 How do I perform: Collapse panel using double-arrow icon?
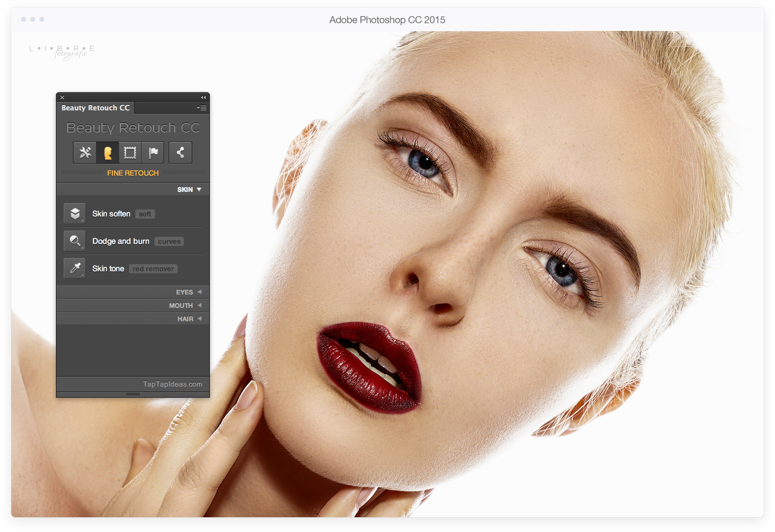[203, 97]
